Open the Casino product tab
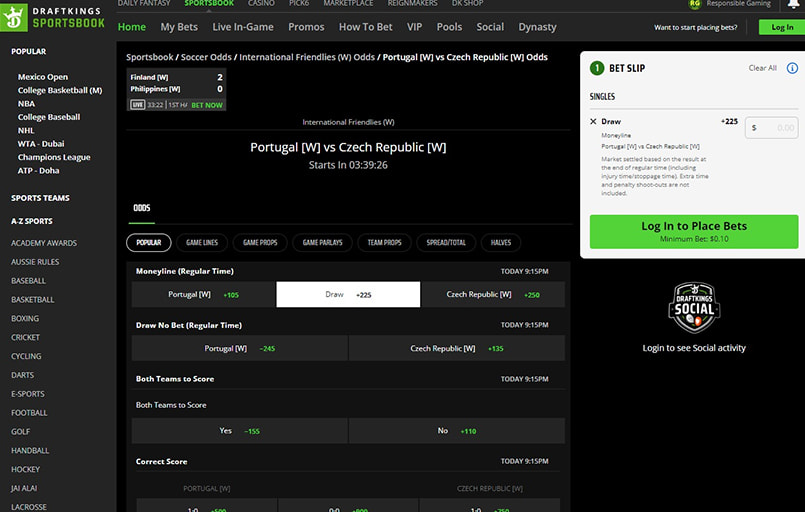 pos(261,4)
